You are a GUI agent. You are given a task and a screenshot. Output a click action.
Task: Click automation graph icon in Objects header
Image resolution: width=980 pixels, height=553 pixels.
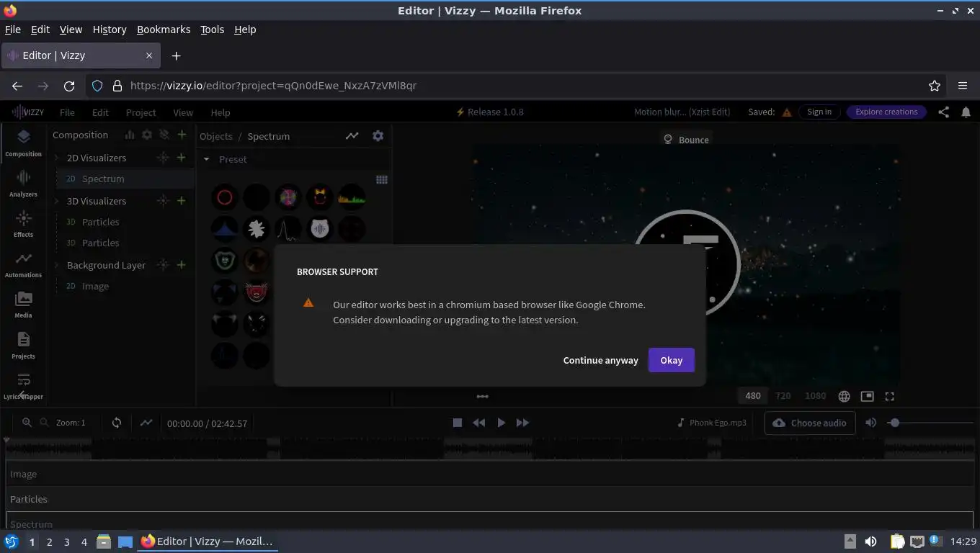pyautogui.click(x=352, y=135)
